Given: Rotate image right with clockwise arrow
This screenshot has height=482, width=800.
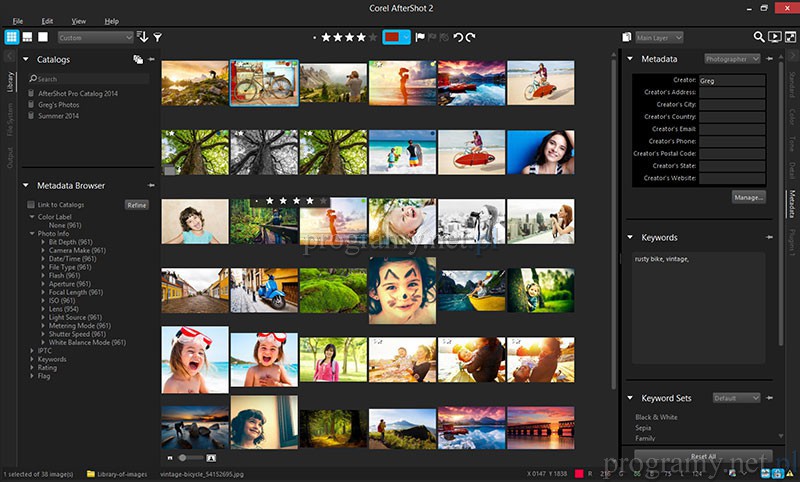Looking at the screenshot, I should coord(471,37).
